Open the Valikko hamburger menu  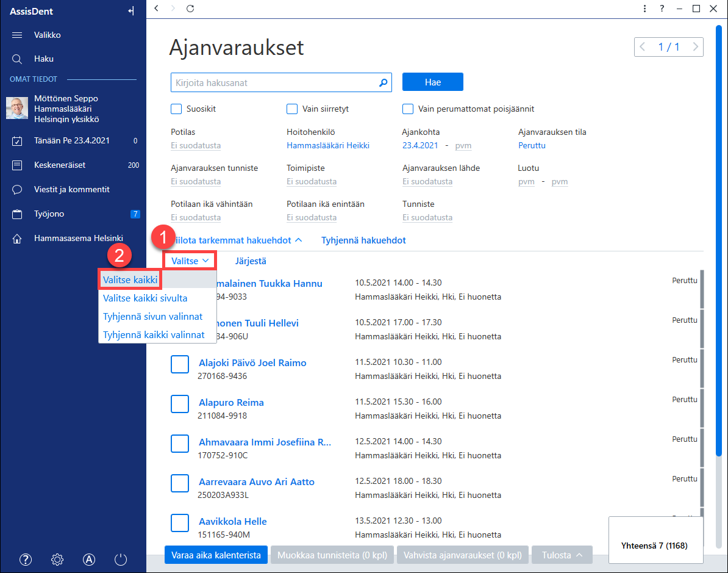pos(17,35)
